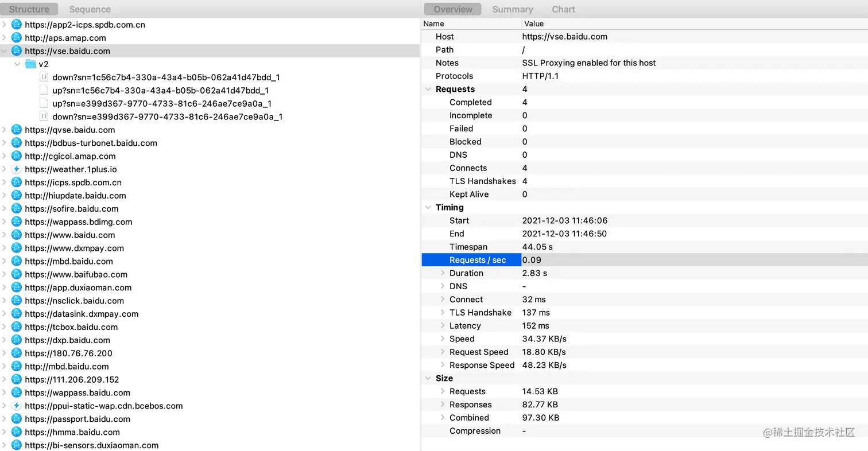Screen dimensions: 868x451
Task: Open the Summary tab
Action: click(x=513, y=9)
